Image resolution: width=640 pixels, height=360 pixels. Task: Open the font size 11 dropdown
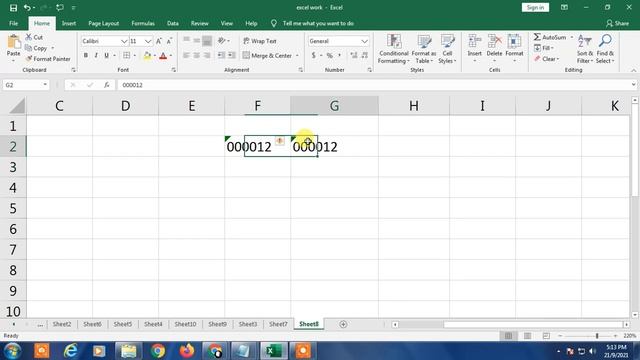click(x=148, y=41)
